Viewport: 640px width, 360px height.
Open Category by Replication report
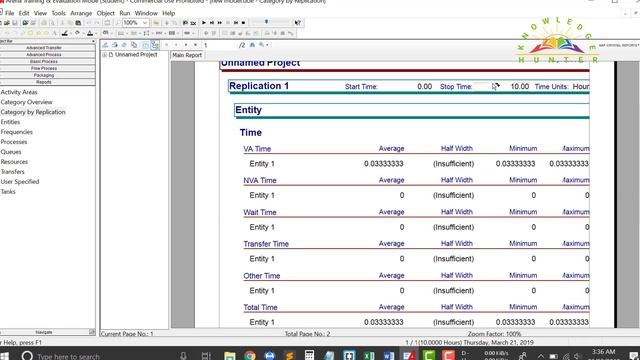pos(33,112)
